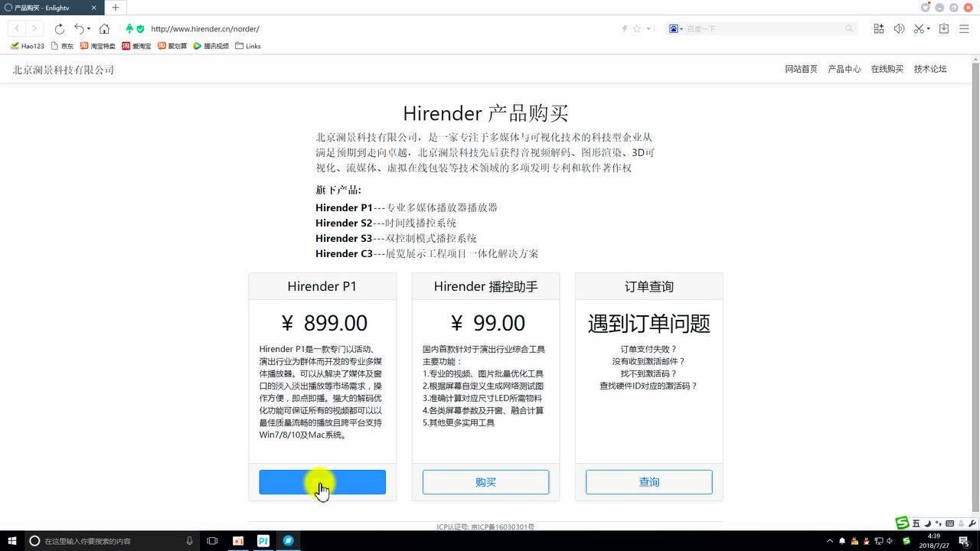Open the 京东 bookmark

coord(63,46)
